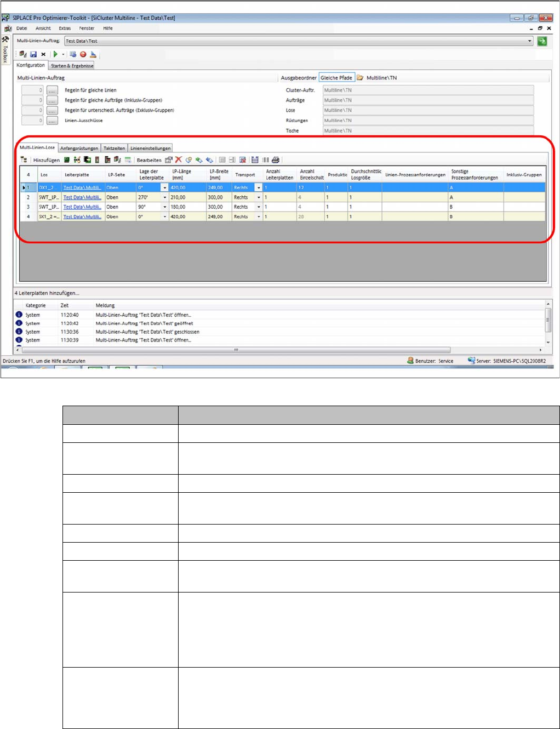Open Lage der Leiterplatte dropdown showing 90°

point(164,207)
